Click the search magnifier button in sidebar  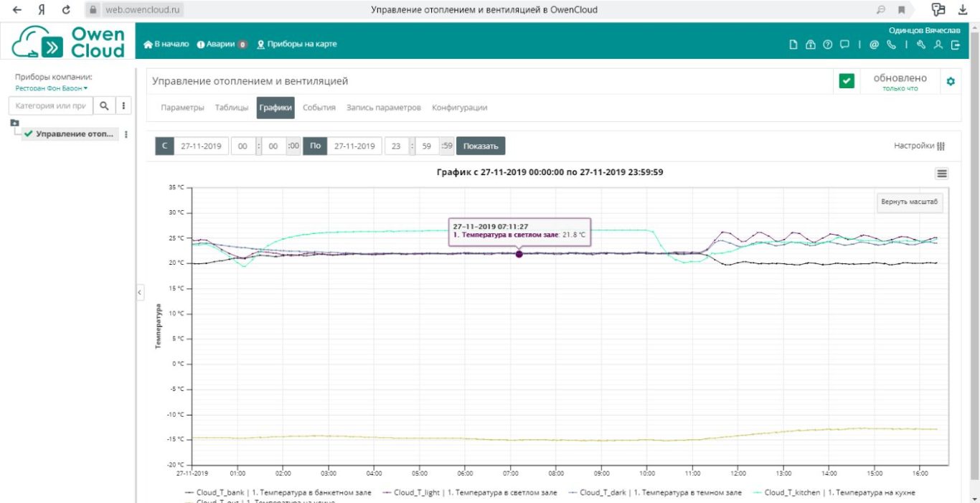pos(104,105)
